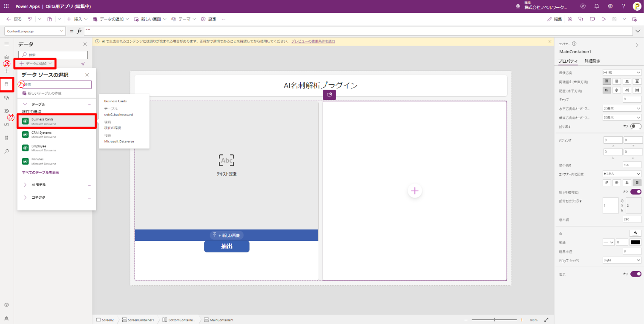This screenshot has width=644, height=324.
Task: Open the search magnifier in left rail
Action: pos(6,151)
